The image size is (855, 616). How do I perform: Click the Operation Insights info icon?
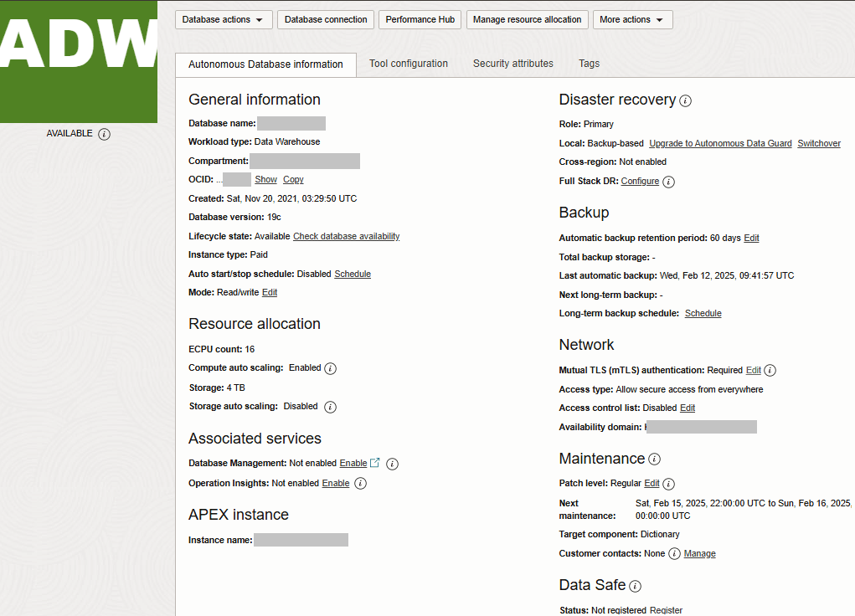pyautogui.click(x=360, y=483)
